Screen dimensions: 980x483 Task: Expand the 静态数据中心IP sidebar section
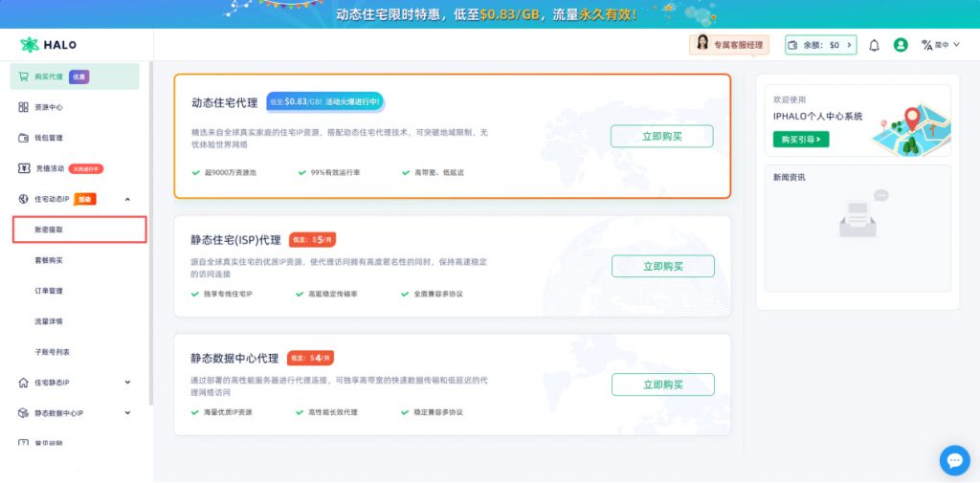[x=128, y=413]
